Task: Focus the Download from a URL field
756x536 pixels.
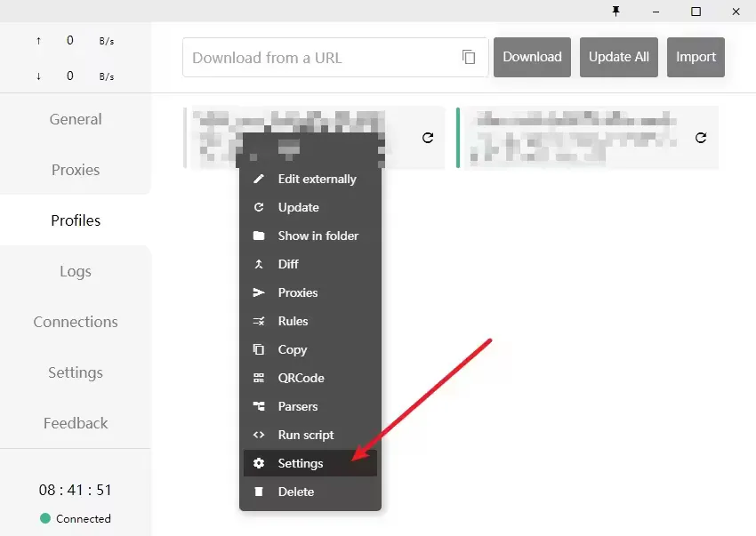Action: click(x=320, y=58)
